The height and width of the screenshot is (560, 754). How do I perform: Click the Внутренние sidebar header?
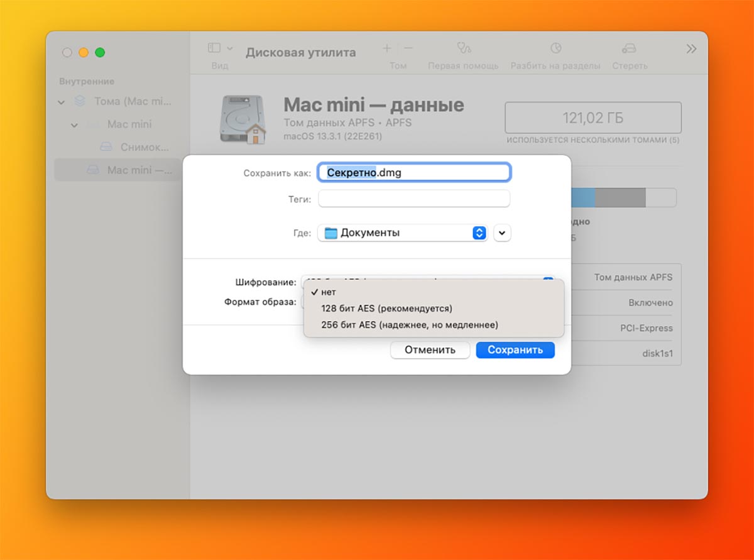click(87, 82)
